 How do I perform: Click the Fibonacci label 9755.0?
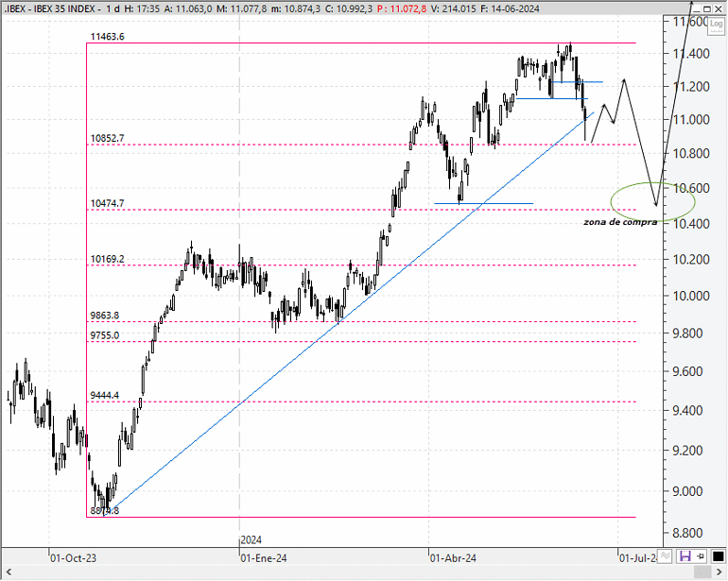coord(104,335)
